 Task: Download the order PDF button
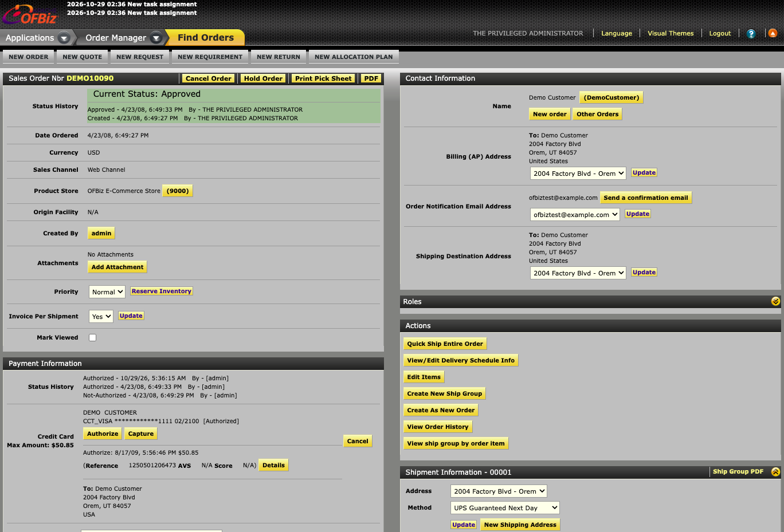(x=371, y=78)
